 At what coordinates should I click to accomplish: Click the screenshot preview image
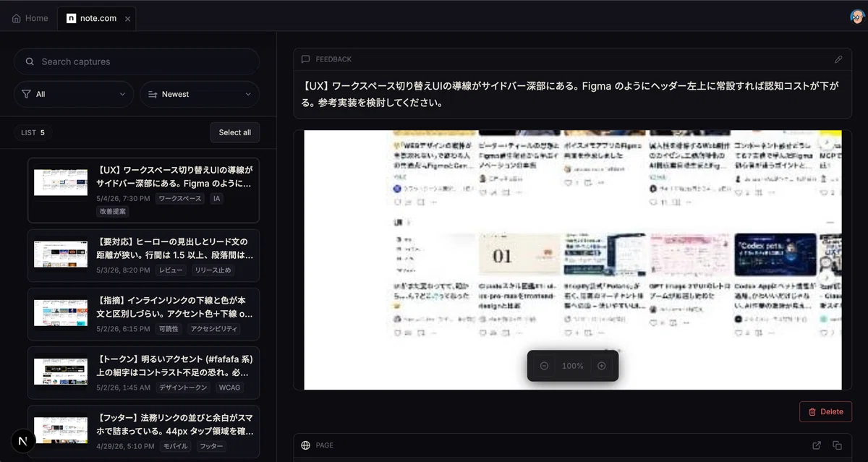tap(572, 260)
